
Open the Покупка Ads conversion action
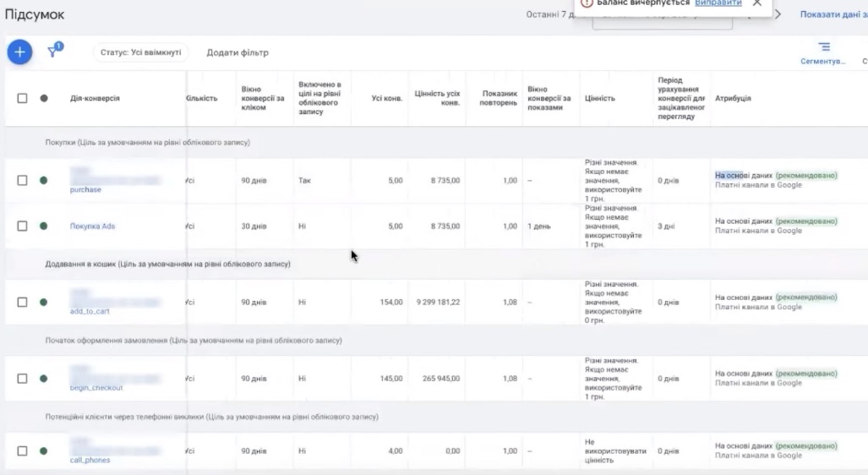tap(91, 226)
